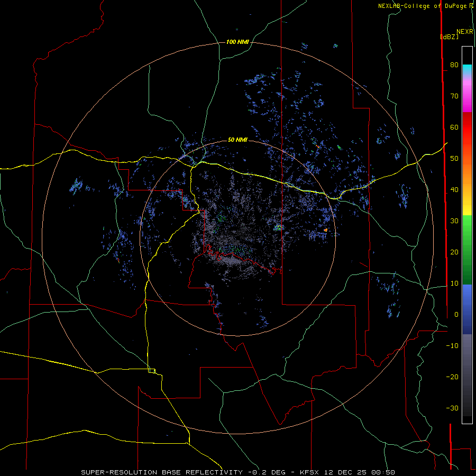
Task: Click the -20 value on dBZ scale
Action: coord(452,377)
